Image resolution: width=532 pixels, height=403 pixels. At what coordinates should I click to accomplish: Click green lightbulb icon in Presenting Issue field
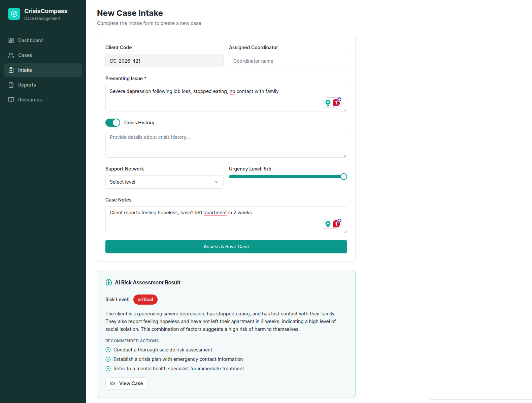tap(328, 103)
